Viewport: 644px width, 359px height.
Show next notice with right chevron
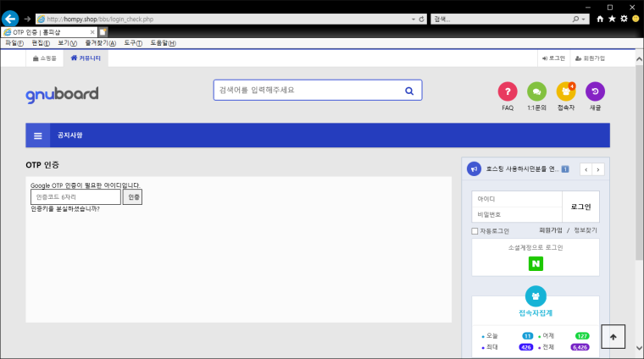coord(598,169)
